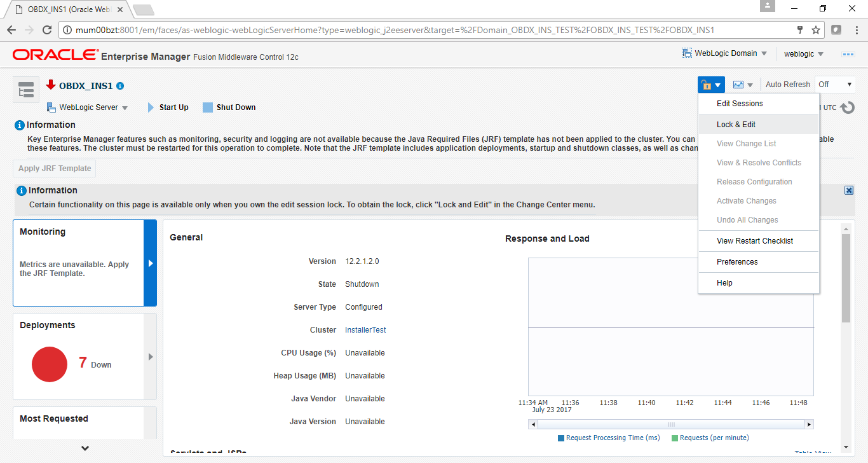Click Apply JRF Template button

click(55, 169)
